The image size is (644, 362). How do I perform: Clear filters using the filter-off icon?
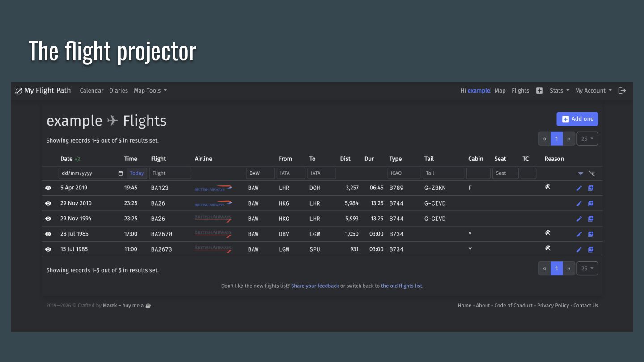(x=592, y=173)
